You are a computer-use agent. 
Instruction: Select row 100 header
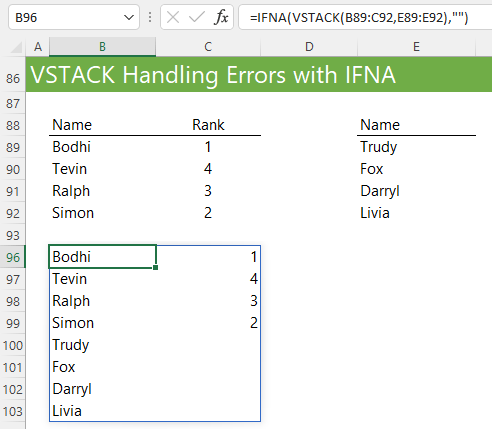[13, 345]
